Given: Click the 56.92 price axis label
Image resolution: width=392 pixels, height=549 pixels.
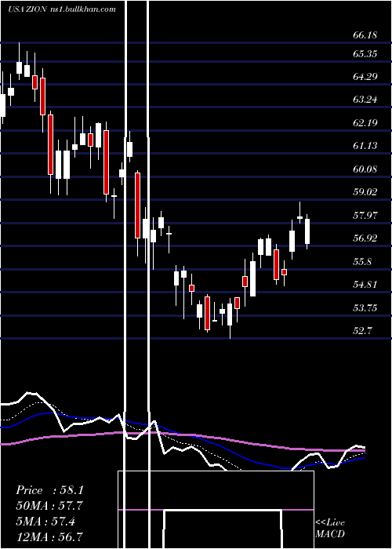Looking at the screenshot, I should pos(365,238).
